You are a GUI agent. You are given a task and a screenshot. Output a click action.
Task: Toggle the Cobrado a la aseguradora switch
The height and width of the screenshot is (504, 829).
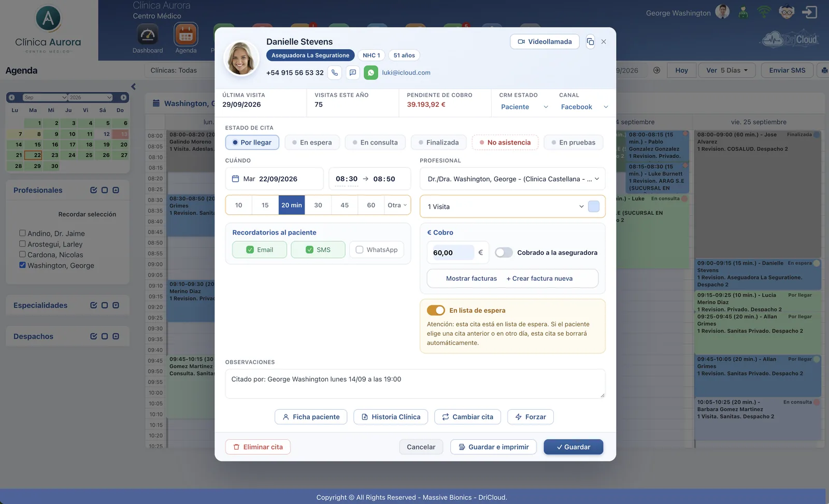(x=504, y=252)
